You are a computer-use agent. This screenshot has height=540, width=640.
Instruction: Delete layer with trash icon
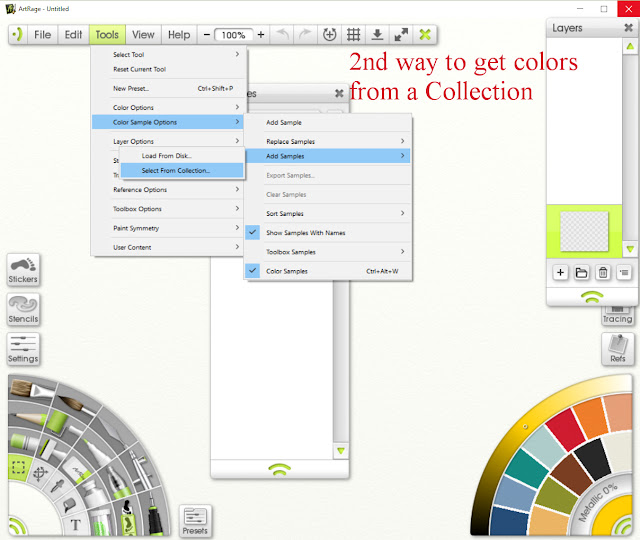603,272
